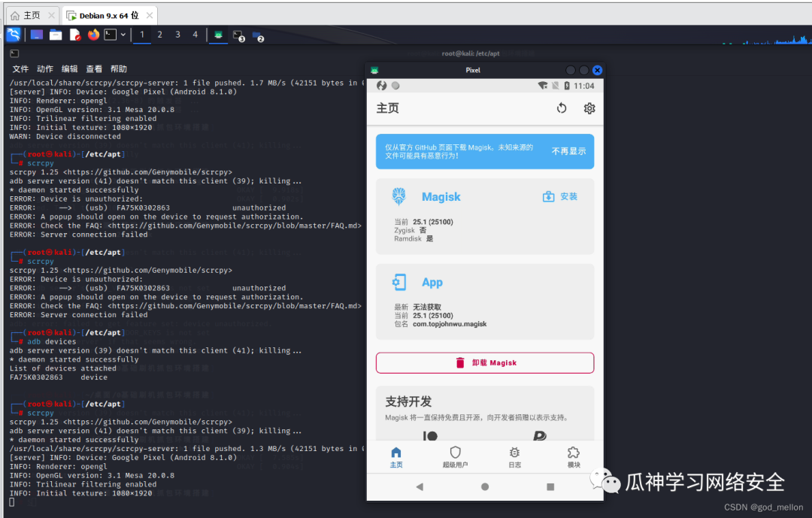Switch to workspace 4
Image resolution: width=812 pixels, height=518 pixels.
point(195,35)
